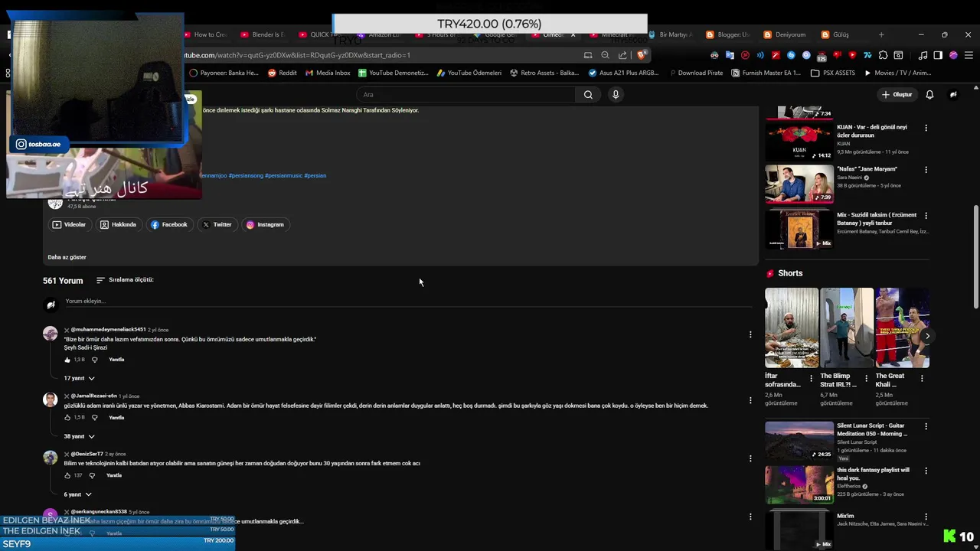This screenshot has height=551, width=980.
Task: Open the channel's Instagram link
Action: (266, 225)
